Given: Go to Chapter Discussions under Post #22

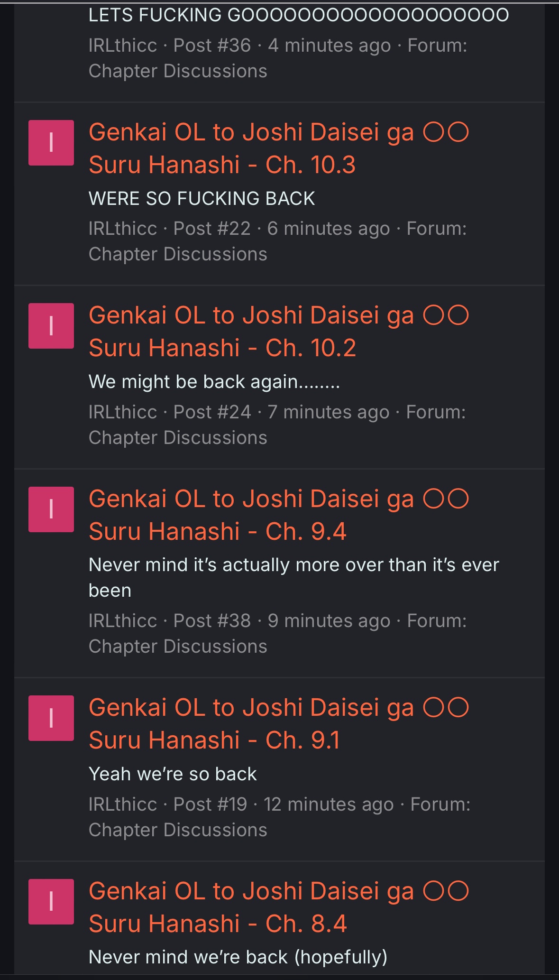Looking at the screenshot, I should [178, 254].
